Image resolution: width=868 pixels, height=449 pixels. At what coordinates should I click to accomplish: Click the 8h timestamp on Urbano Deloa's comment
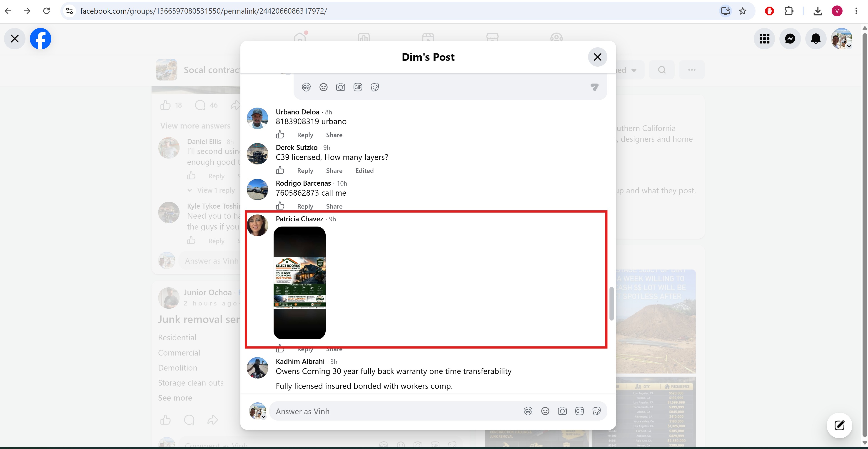[x=329, y=112]
